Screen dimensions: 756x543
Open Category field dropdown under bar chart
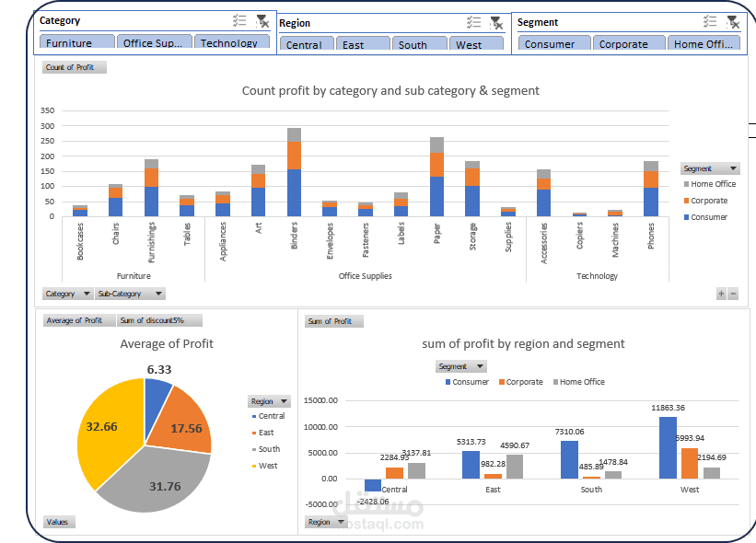67,294
